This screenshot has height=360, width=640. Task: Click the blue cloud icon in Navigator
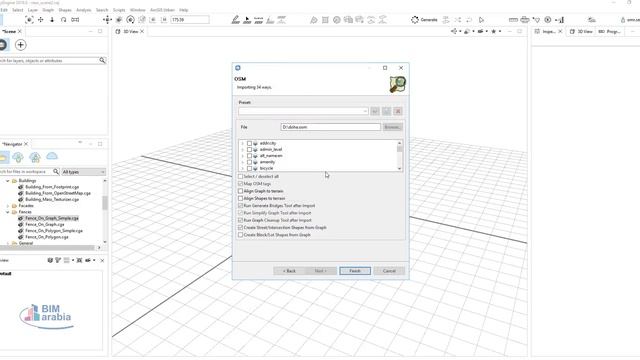point(52,156)
